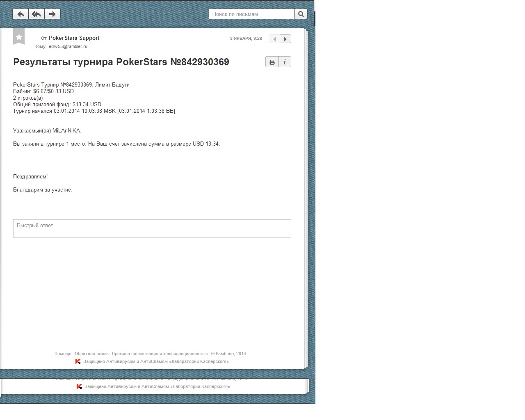The height and width of the screenshot is (420, 525).
Task: Click the Kaspersky protection notice
Action: coord(156,362)
